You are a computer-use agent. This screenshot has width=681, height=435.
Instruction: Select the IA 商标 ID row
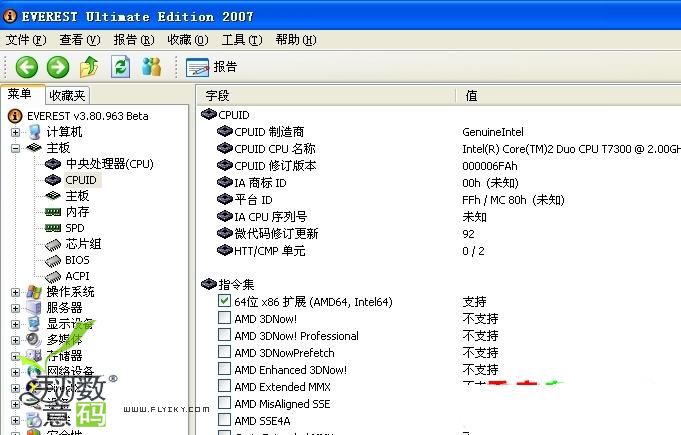coord(260,183)
